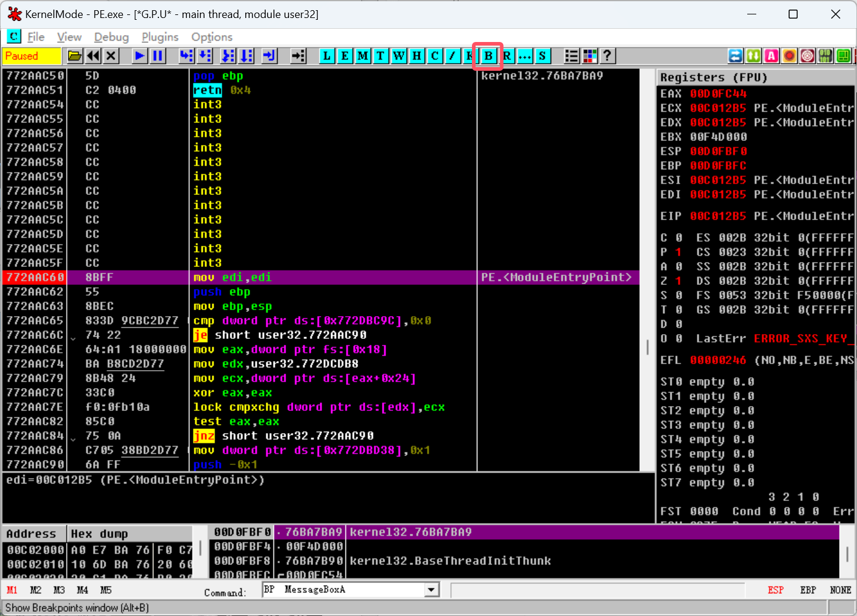This screenshot has height=616, width=857.
Task: Show CPU window via C button
Action: [x=435, y=56]
